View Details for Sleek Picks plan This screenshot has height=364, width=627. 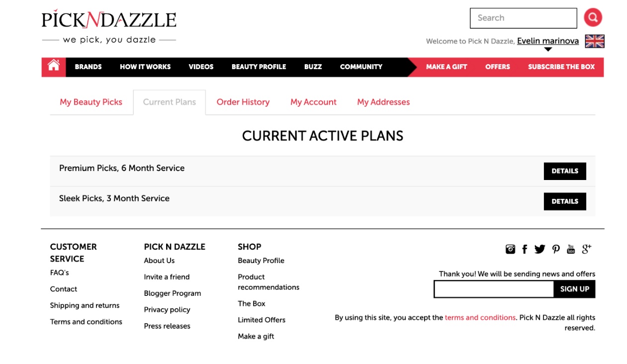565,201
